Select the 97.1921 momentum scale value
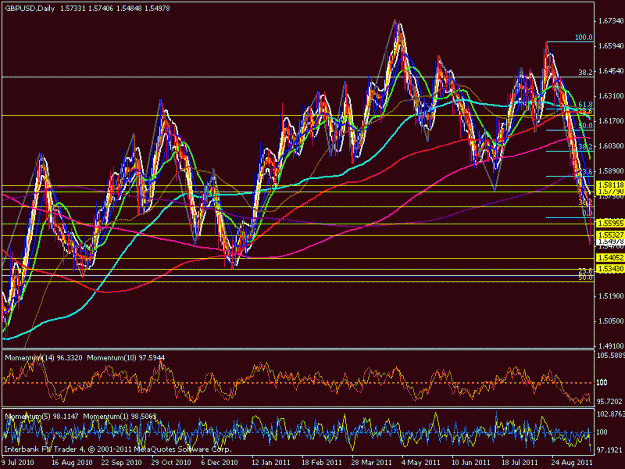Screen dimensions: 625x469 tap(610, 450)
